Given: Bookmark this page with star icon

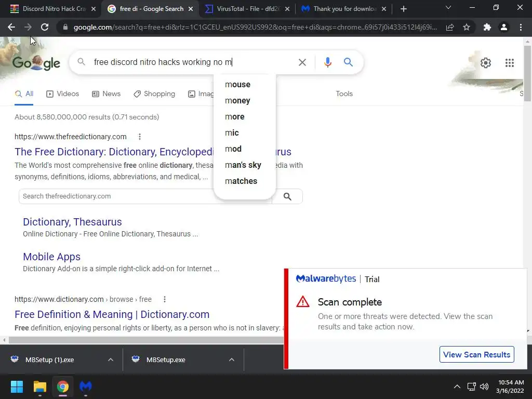Looking at the screenshot, I should (x=467, y=27).
